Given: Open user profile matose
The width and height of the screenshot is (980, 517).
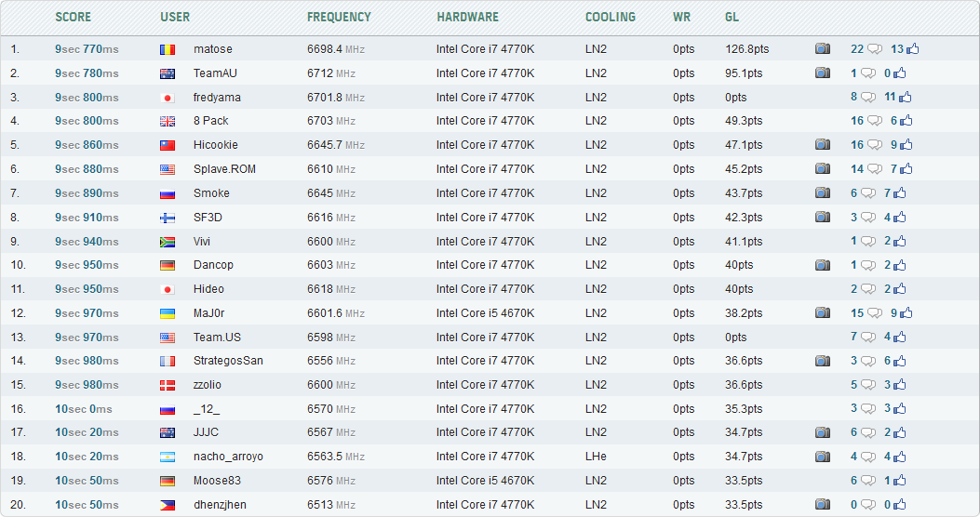Looking at the screenshot, I should pyautogui.click(x=212, y=48).
